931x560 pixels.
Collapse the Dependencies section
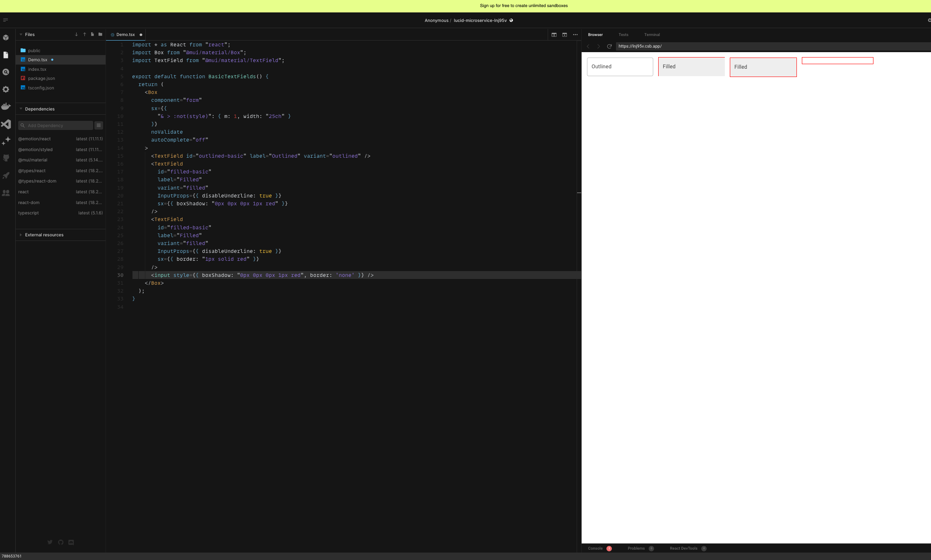pyautogui.click(x=39, y=109)
